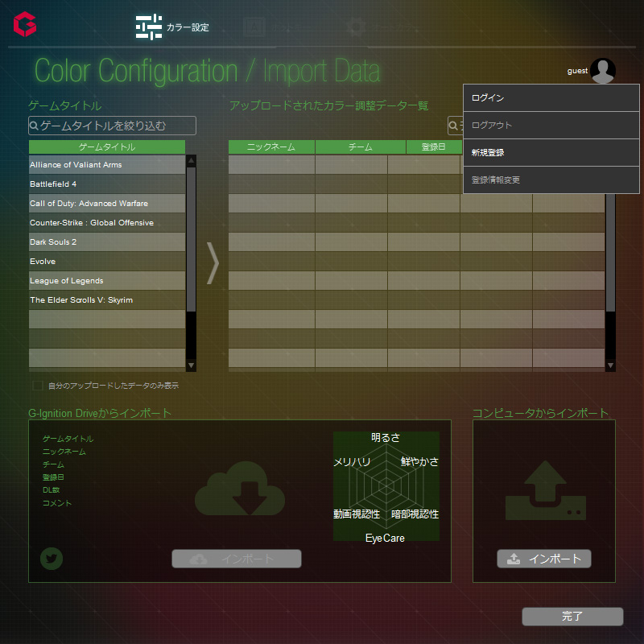The width and height of the screenshot is (644, 644).
Task: Select League of Legends
Action: pos(107,280)
